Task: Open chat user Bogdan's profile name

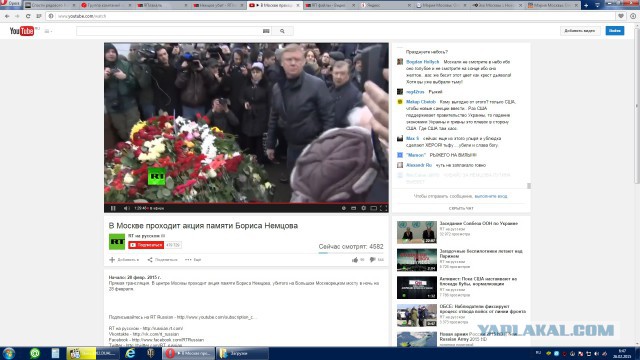Action: (x=422, y=62)
